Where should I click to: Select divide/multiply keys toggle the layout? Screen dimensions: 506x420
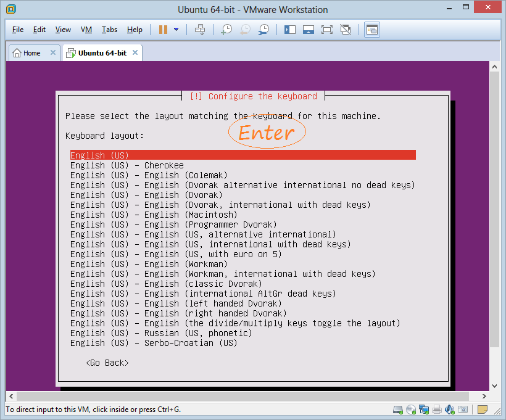pyautogui.click(x=235, y=323)
